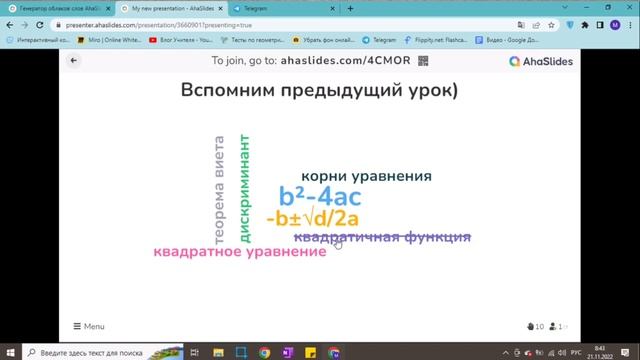Image resolution: width=640 pixels, height=360 pixels.
Task: Show hidden system tray icons
Action: coord(506,353)
